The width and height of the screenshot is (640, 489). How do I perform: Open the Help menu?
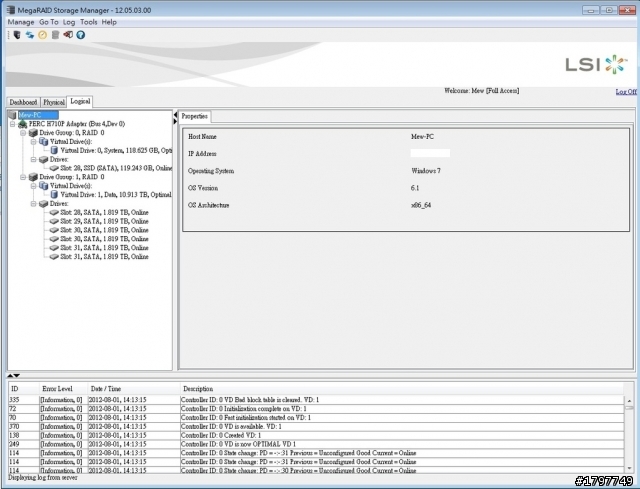click(x=109, y=22)
